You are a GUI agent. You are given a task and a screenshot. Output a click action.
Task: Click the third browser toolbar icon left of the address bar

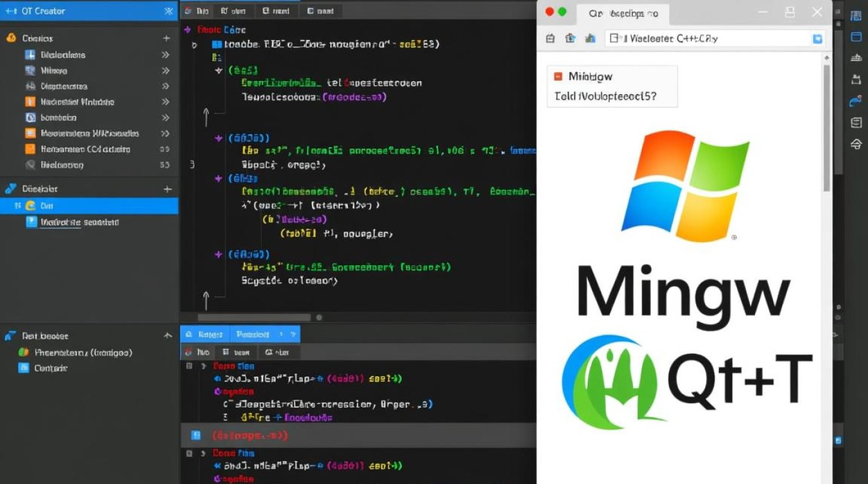point(590,39)
